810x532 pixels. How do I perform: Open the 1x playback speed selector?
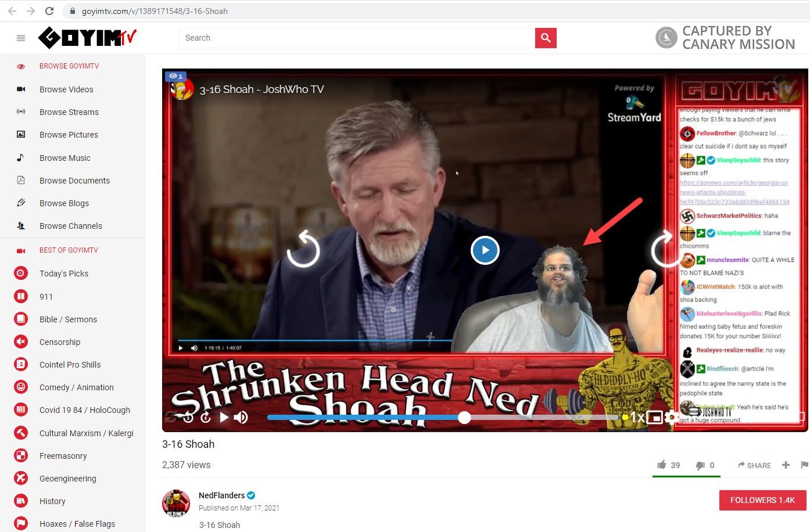pyautogui.click(x=637, y=417)
